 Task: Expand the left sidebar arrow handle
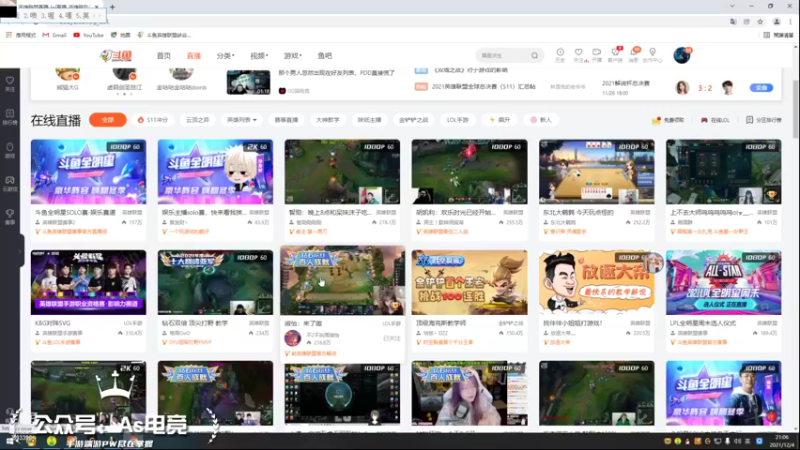(x=21, y=251)
